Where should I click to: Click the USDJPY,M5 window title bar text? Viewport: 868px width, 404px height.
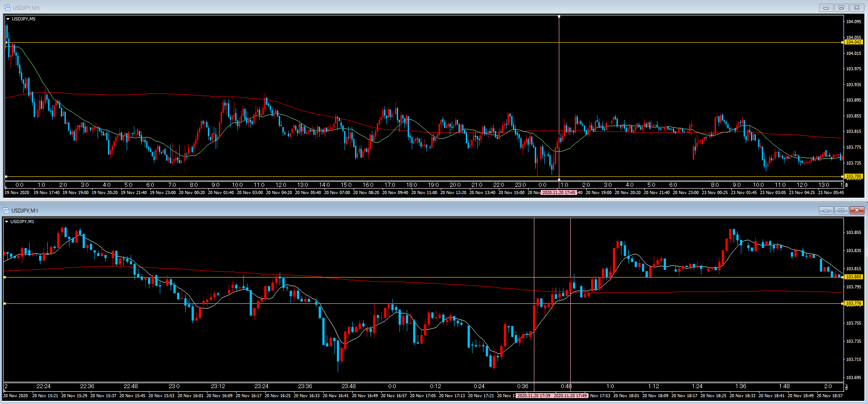26,8
